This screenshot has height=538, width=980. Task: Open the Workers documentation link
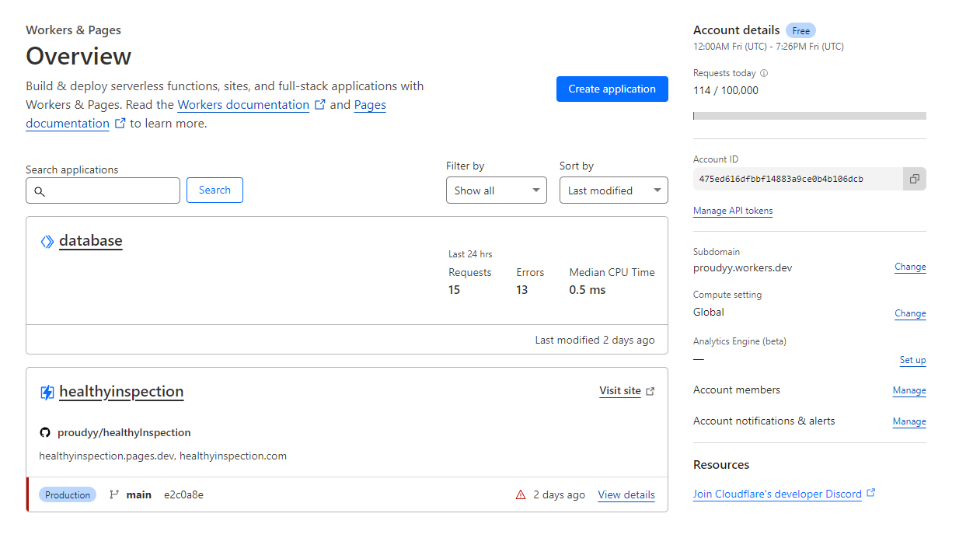[243, 105]
